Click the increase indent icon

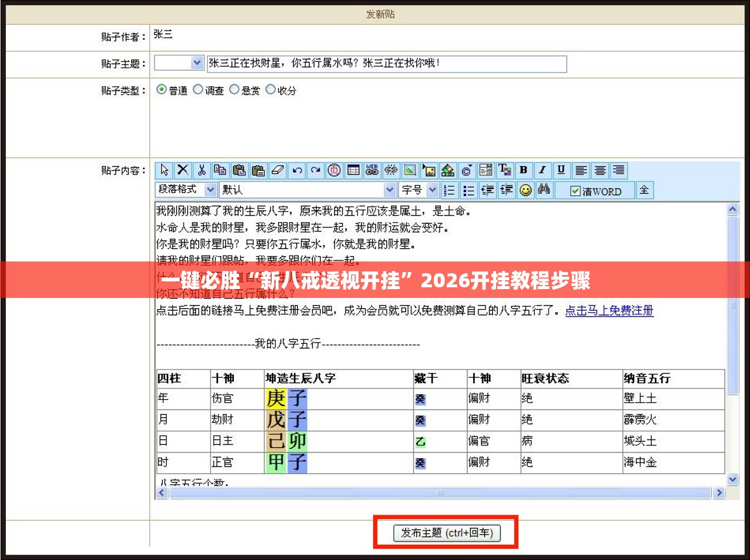point(506,190)
